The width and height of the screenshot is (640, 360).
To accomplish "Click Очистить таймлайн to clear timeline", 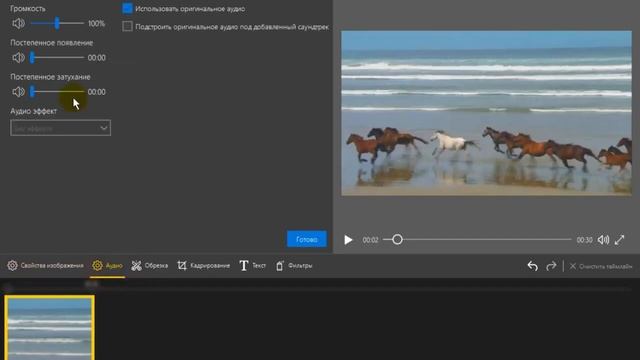I will 601,266.
